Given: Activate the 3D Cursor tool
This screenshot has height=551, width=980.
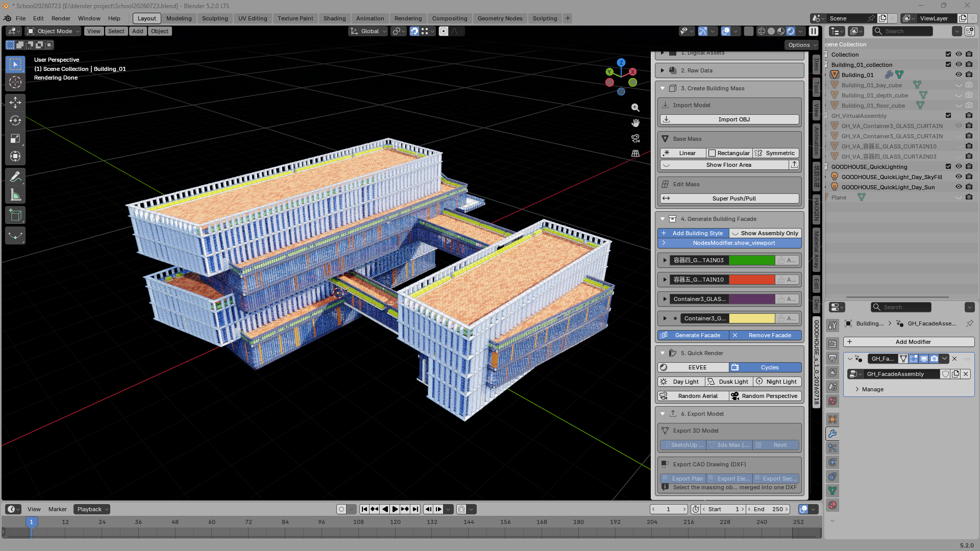Looking at the screenshot, I should (x=15, y=82).
